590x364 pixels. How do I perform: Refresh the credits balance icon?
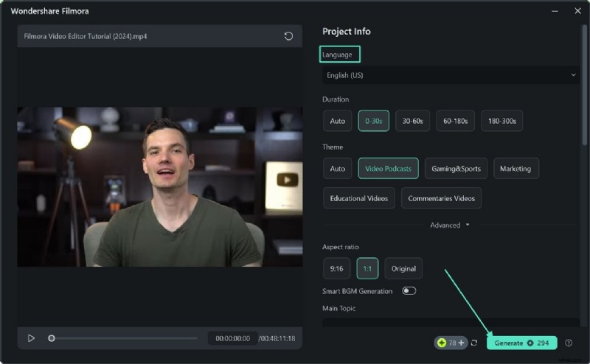(x=474, y=343)
